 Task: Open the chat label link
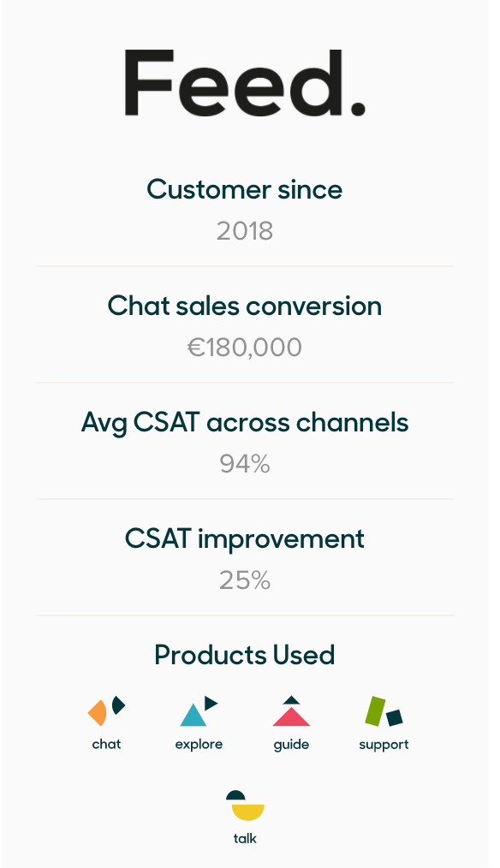106,744
